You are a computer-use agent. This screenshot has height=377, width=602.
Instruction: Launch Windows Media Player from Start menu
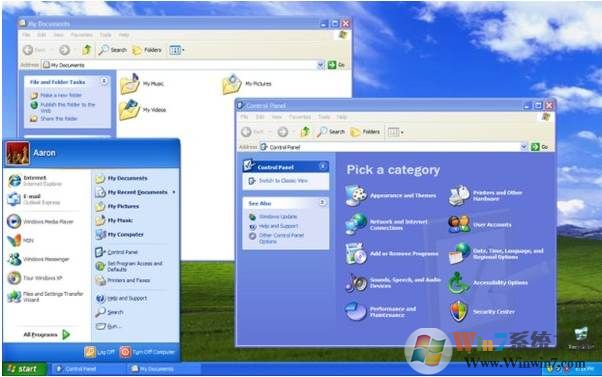[40, 222]
